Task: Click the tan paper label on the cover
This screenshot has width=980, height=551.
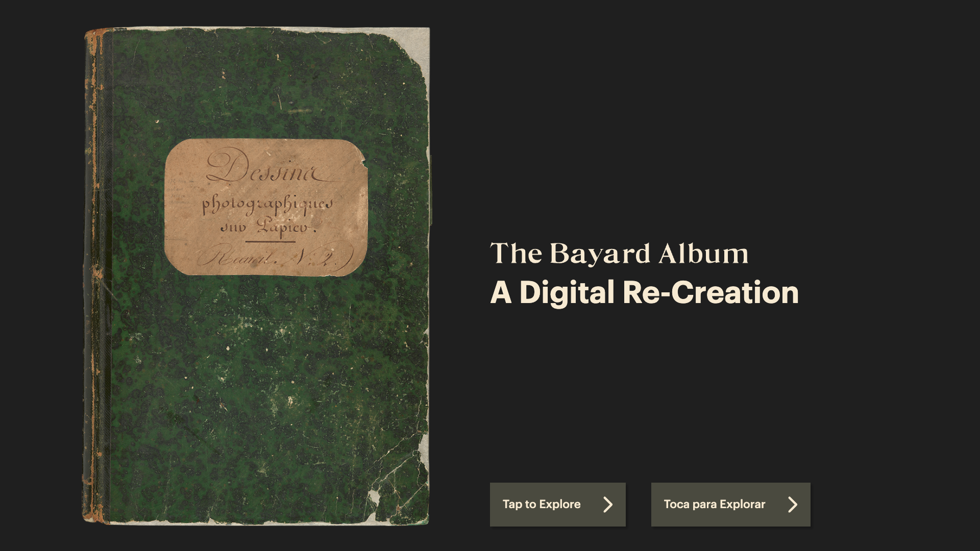Action: click(266, 207)
